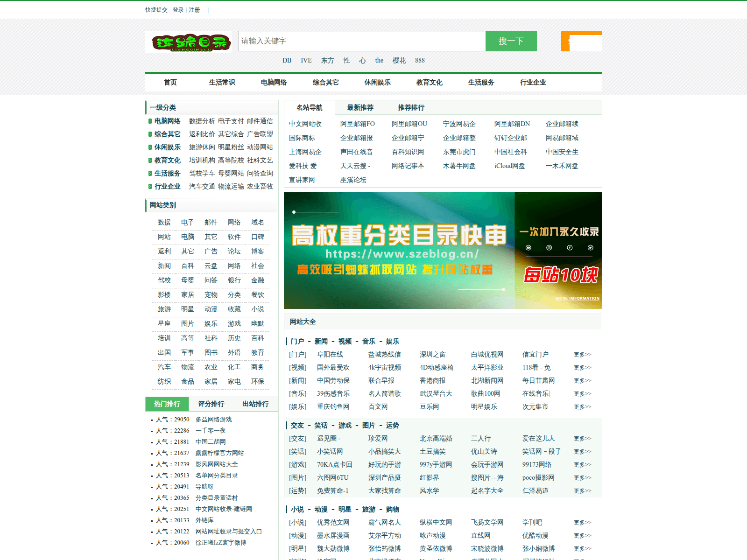This screenshot has height=560, width=747.
Task: Focus the 请输入关键字 search field
Action: coord(362,41)
